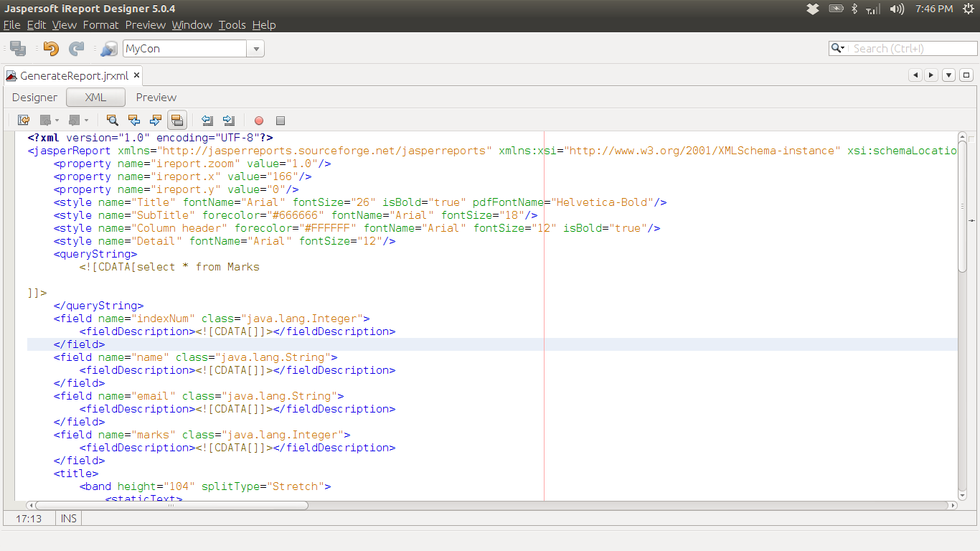980x551 pixels.
Task: Open the Help menu
Action: [x=264, y=25]
